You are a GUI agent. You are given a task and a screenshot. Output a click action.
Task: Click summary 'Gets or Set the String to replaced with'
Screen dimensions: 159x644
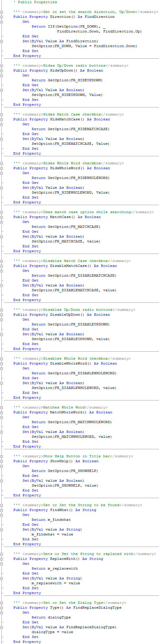point(88,554)
